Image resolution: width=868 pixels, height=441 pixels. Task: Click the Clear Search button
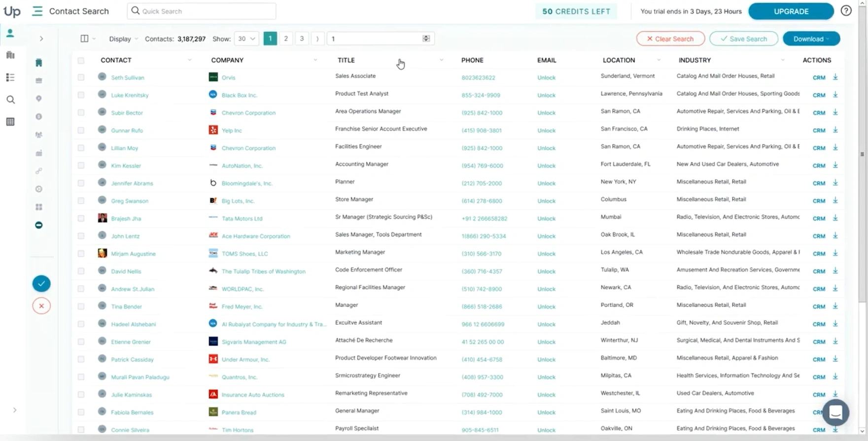tap(670, 38)
